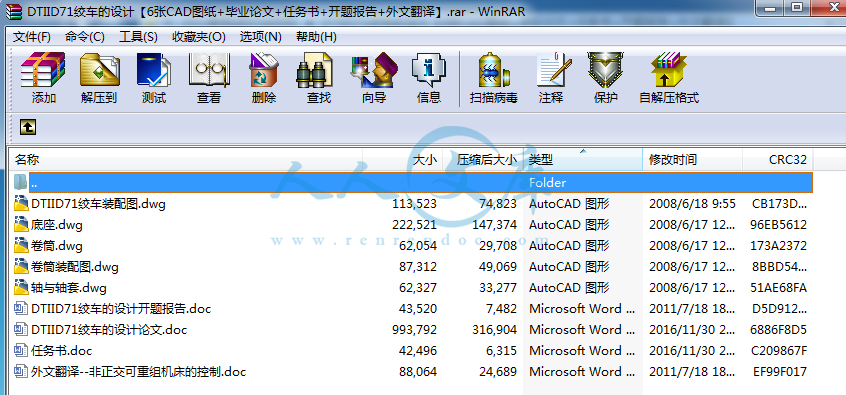846x395 pixels.
Task: Open the Comment (注释) tool
Action: 554,70
